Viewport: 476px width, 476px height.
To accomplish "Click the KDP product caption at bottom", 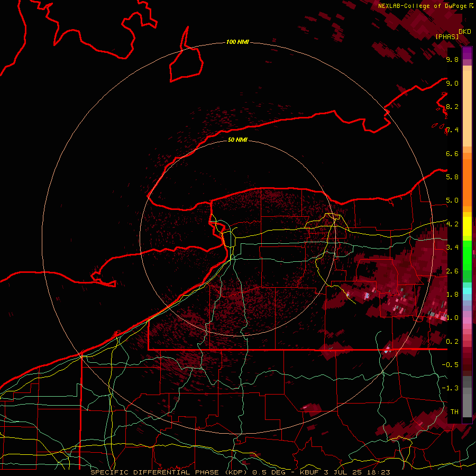I will tap(241, 472).
